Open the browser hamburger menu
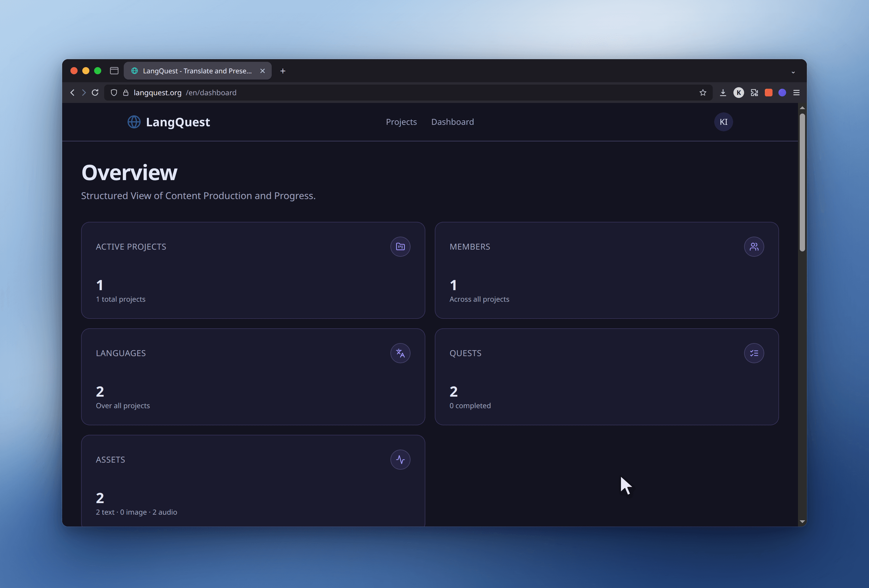Image resolution: width=869 pixels, height=588 pixels. (x=796, y=93)
